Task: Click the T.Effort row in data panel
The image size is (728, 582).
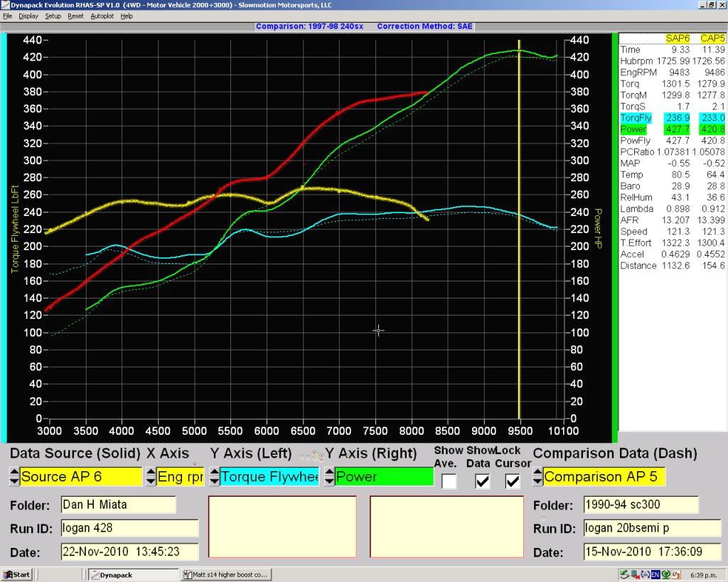Action: pyautogui.click(x=673, y=243)
